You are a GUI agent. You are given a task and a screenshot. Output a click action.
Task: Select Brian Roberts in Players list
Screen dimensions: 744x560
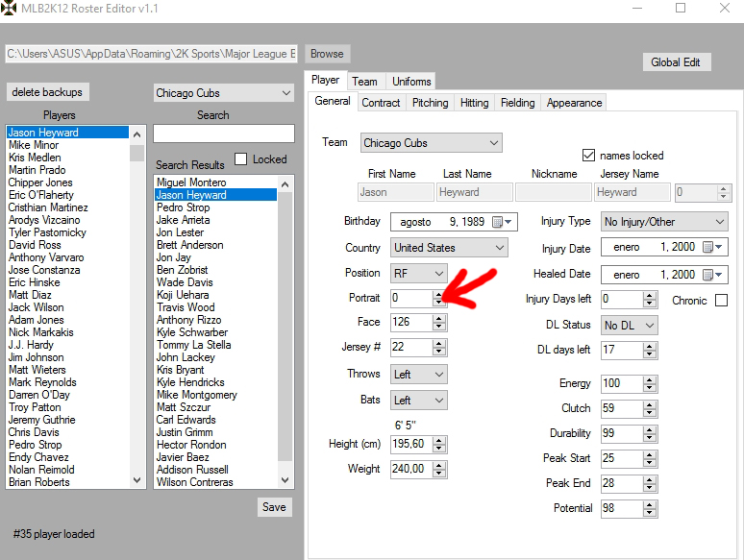coord(38,482)
